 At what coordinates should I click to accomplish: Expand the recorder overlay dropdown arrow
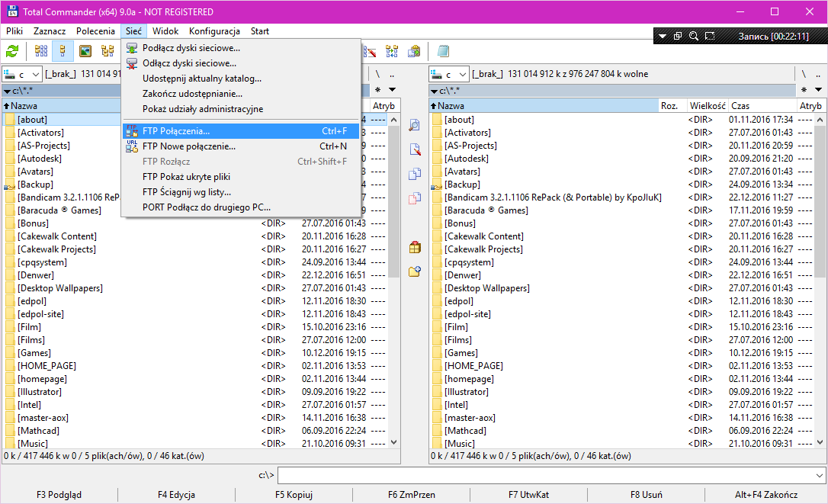663,36
